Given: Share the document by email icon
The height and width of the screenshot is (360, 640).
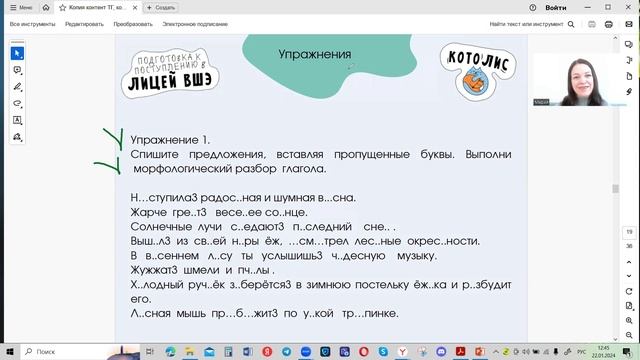Looking at the screenshot, I should pos(629,24).
